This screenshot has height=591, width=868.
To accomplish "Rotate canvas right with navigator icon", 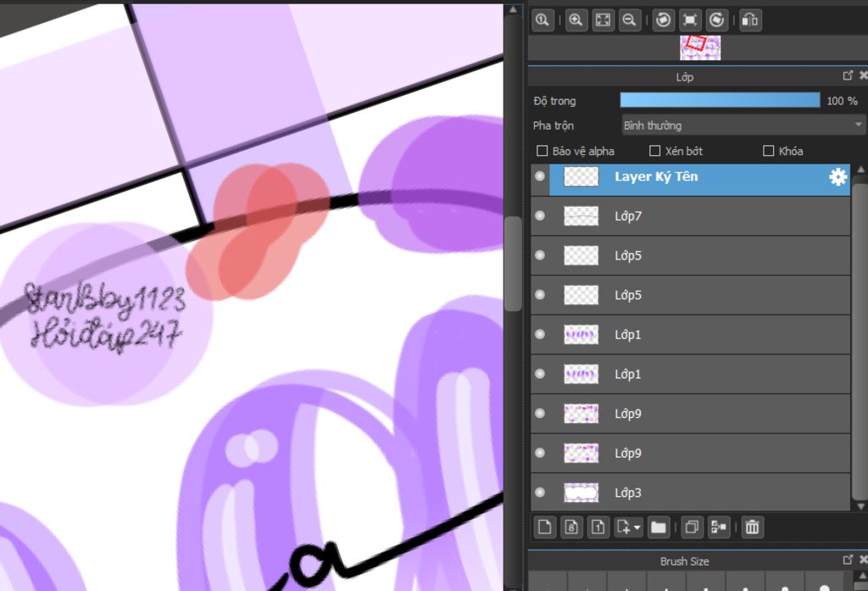I will point(717,20).
